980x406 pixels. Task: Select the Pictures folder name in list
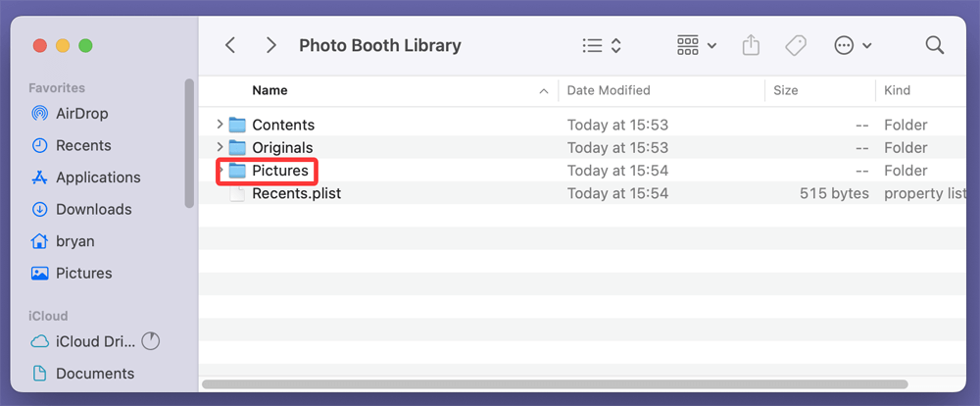coord(280,171)
